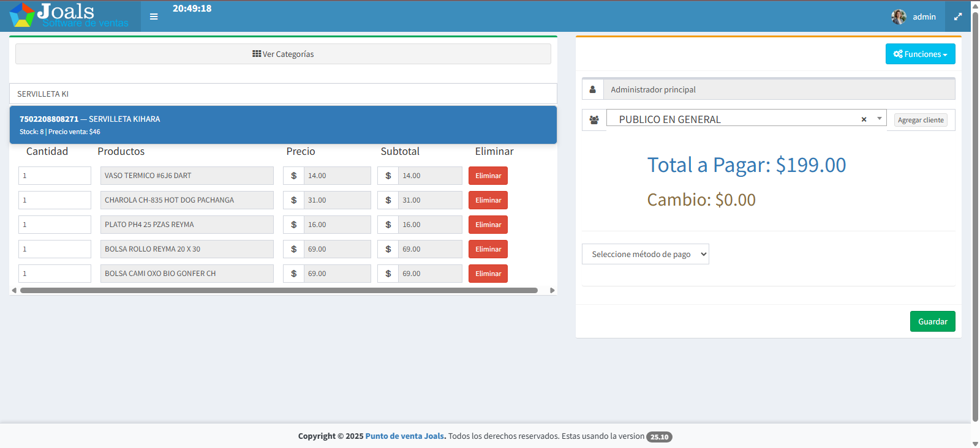Clear PUBLICO EN GENERAL client selection

pyautogui.click(x=864, y=119)
